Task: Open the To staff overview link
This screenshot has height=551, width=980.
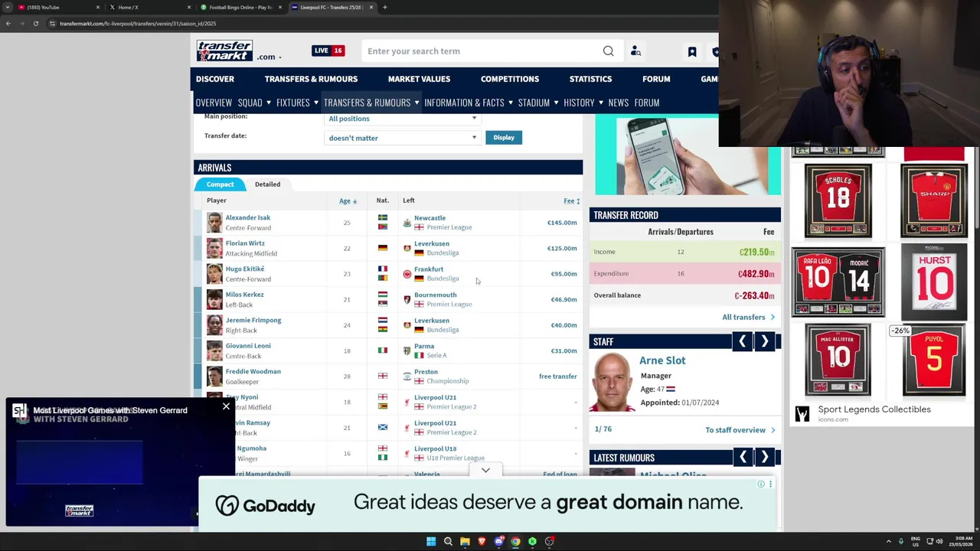Action: 740,430
